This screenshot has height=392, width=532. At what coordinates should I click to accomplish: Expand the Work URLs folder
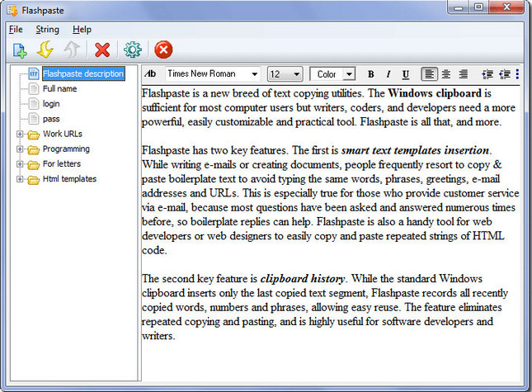20,134
